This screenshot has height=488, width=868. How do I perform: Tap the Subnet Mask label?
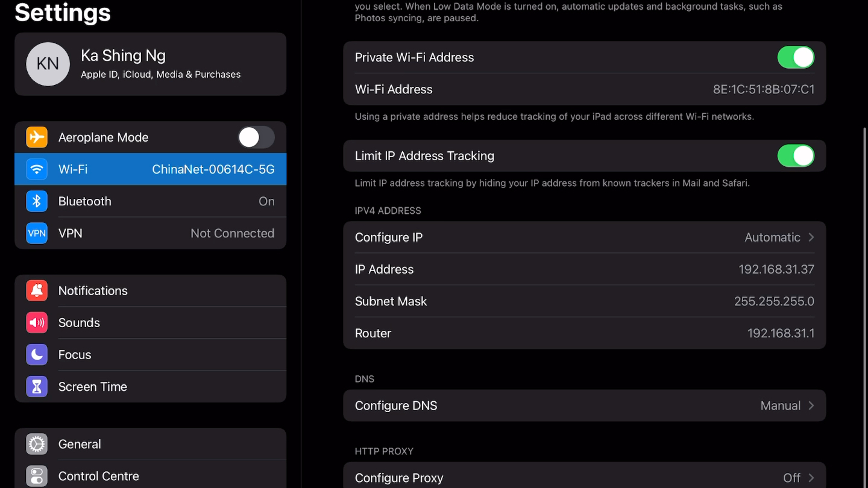(391, 301)
